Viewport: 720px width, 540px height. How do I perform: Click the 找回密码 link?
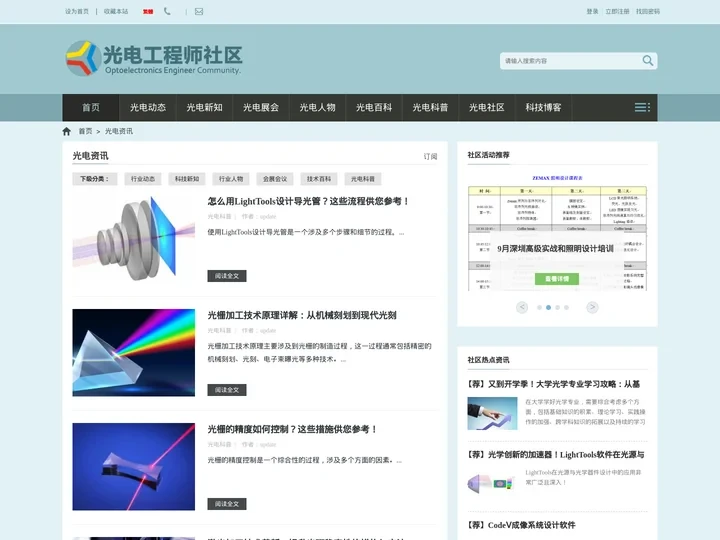648,11
